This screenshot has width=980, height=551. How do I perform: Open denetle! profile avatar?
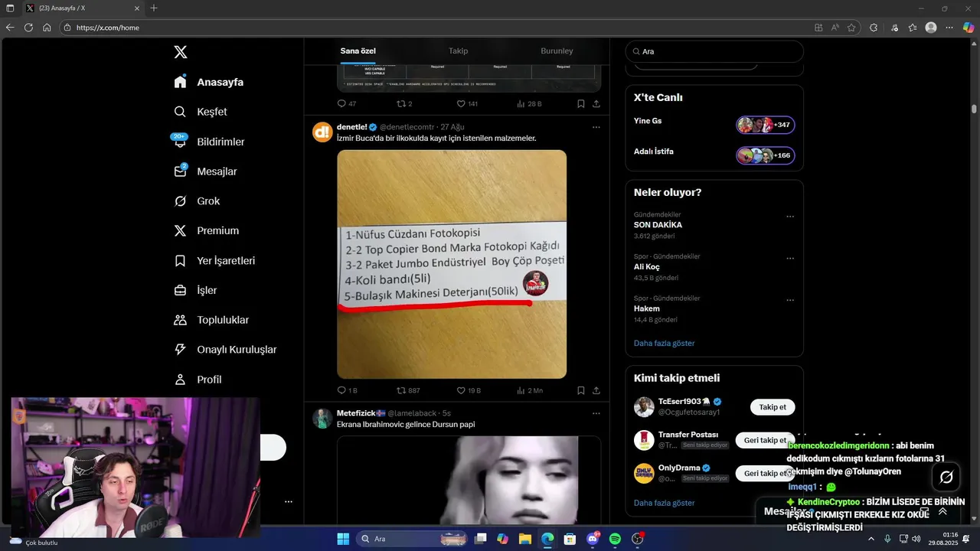point(322,132)
